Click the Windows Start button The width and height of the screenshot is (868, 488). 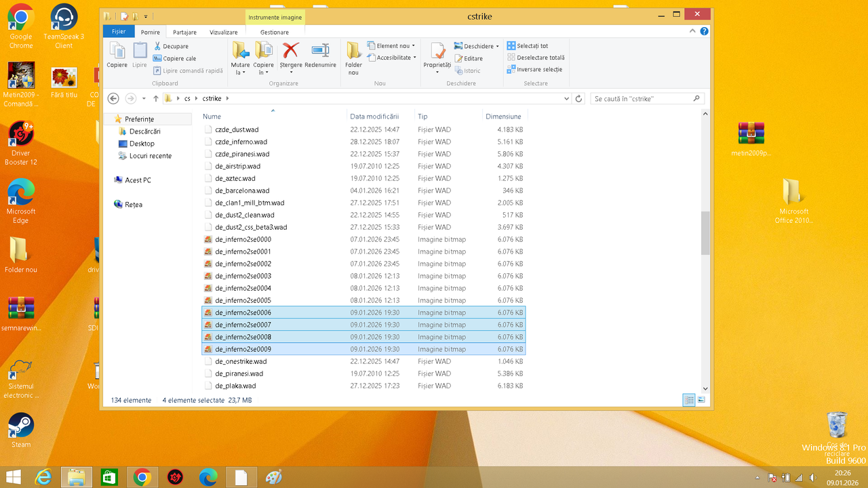(13, 477)
